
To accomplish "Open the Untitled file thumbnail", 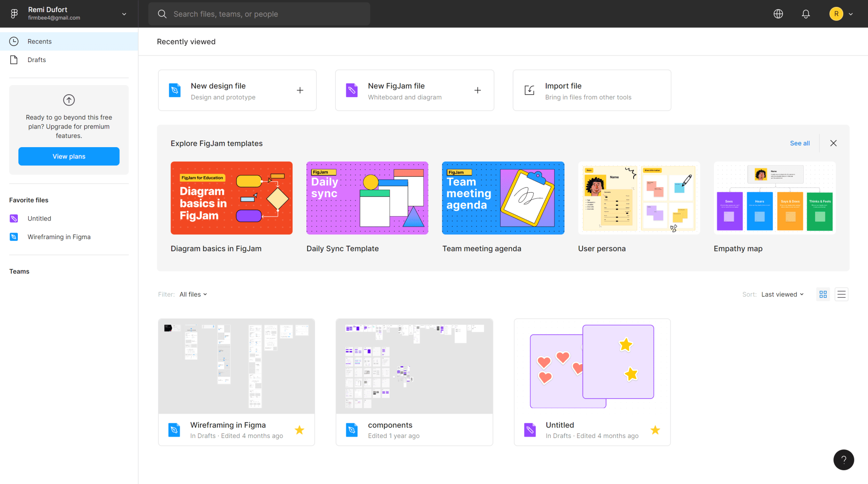I will click(x=592, y=366).
